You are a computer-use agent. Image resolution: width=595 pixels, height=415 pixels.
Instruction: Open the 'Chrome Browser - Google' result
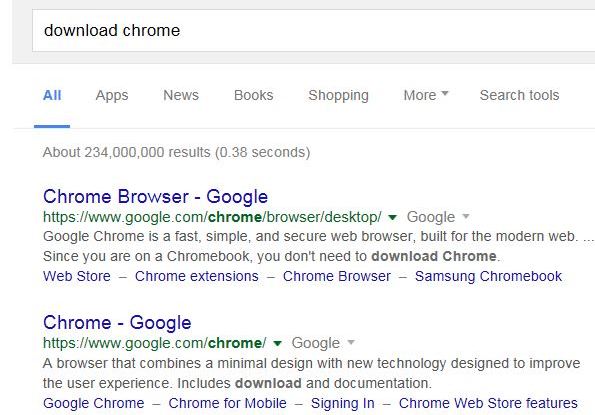[156, 196]
